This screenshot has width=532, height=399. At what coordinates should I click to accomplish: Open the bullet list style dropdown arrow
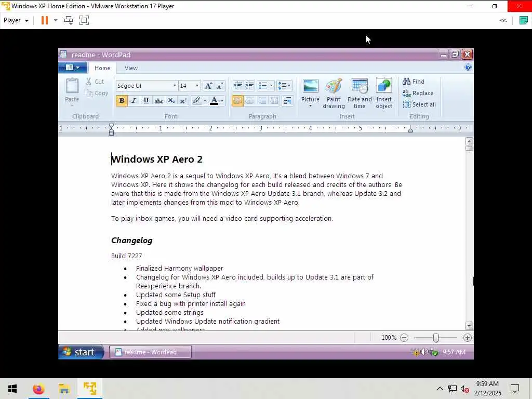tap(271, 86)
